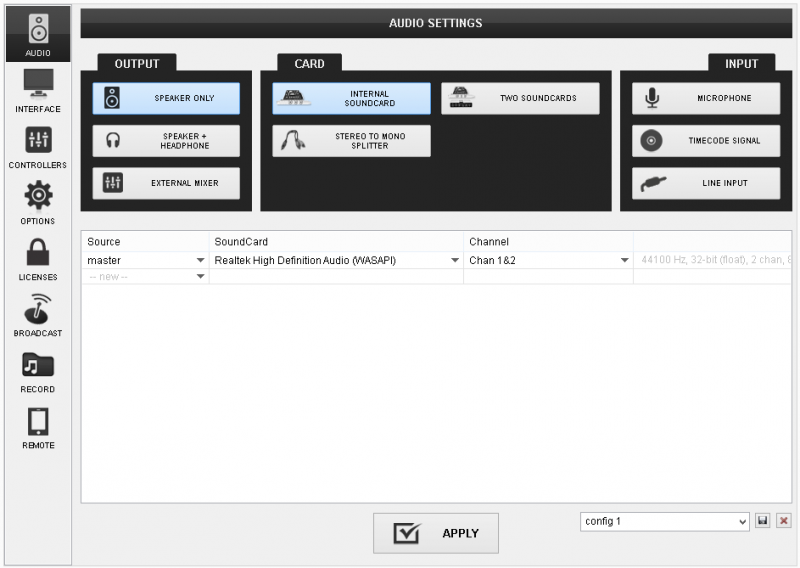
Task: Go to the Licenses padlock section
Action: [37, 258]
